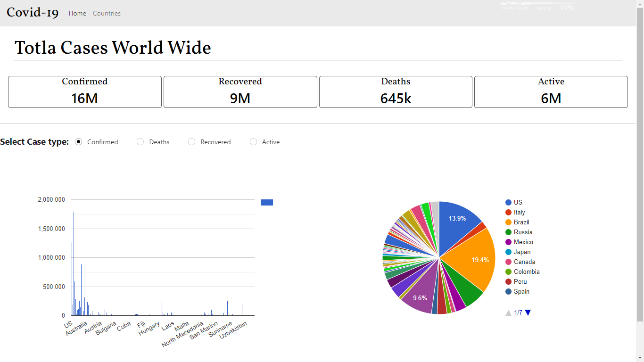Image resolution: width=644 pixels, height=362 pixels.
Task: Click the 'Laos' x-axis label
Action: 168,326
